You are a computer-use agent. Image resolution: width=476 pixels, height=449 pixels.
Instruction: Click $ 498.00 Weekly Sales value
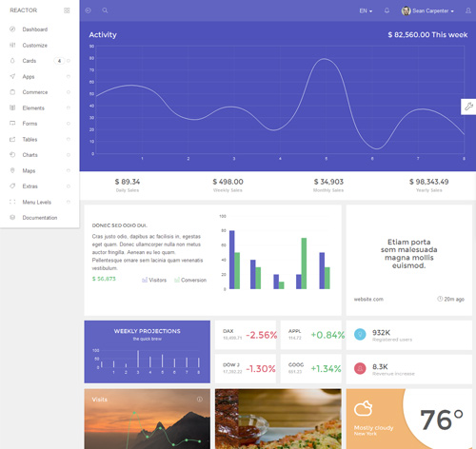click(x=228, y=182)
